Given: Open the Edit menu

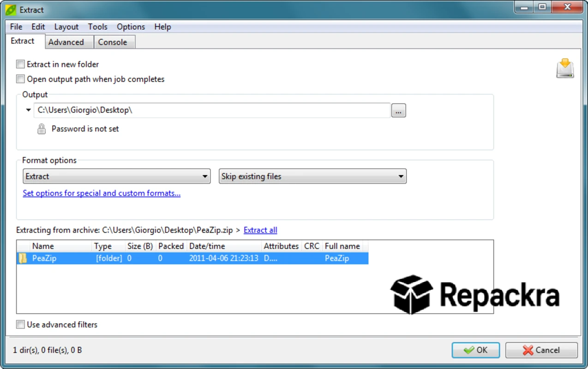Looking at the screenshot, I should [38, 27].
